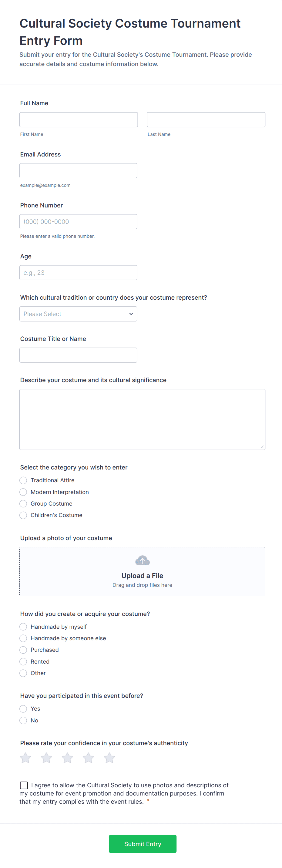The width and height of the screenshot is (282, 868).
Task: Mark Yes for previous participation
Action: pyautogui.click(x=23, y=708)
